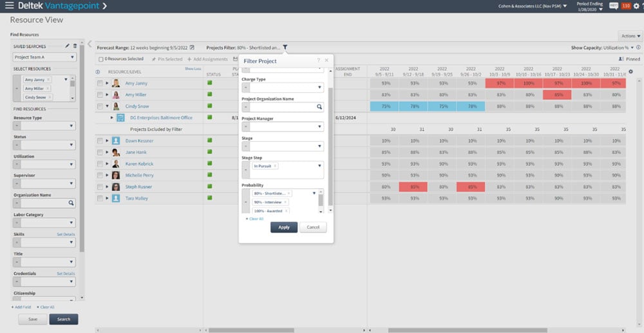
Task: Click Amy Janny's red 97% cell for 10/3
Action: click(x=500, y=83)
